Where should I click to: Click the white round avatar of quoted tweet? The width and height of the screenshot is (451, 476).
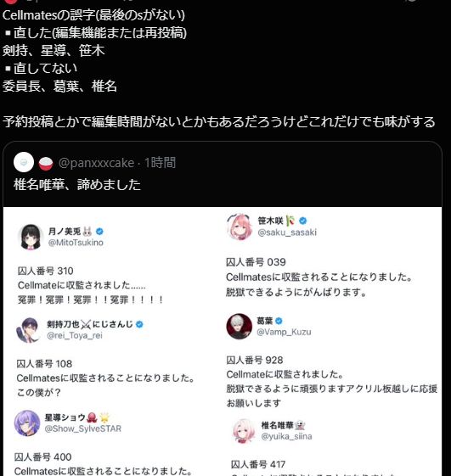[x=24, y=162]
